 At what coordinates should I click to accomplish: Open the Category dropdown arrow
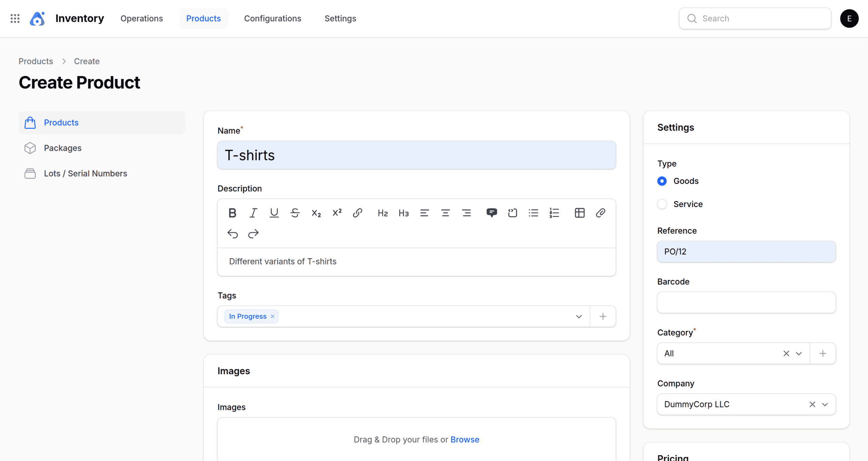click(x=799, y=354)
